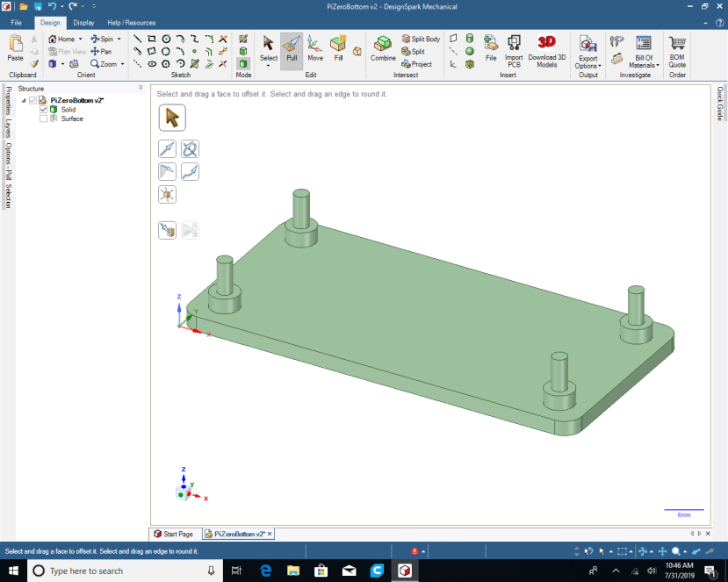This screenshot has width=728, height=582.
Task: Click the Measure caliper icon
Action: pos(616,42)
